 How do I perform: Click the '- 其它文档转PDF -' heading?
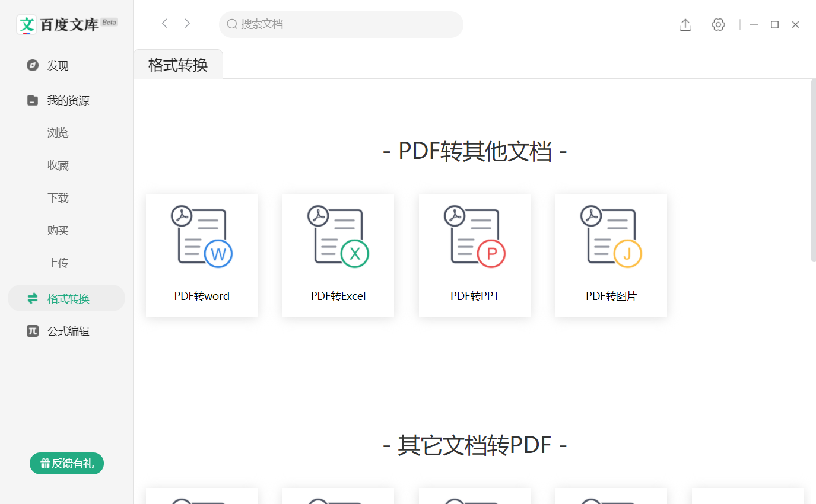tap(475, 445)
